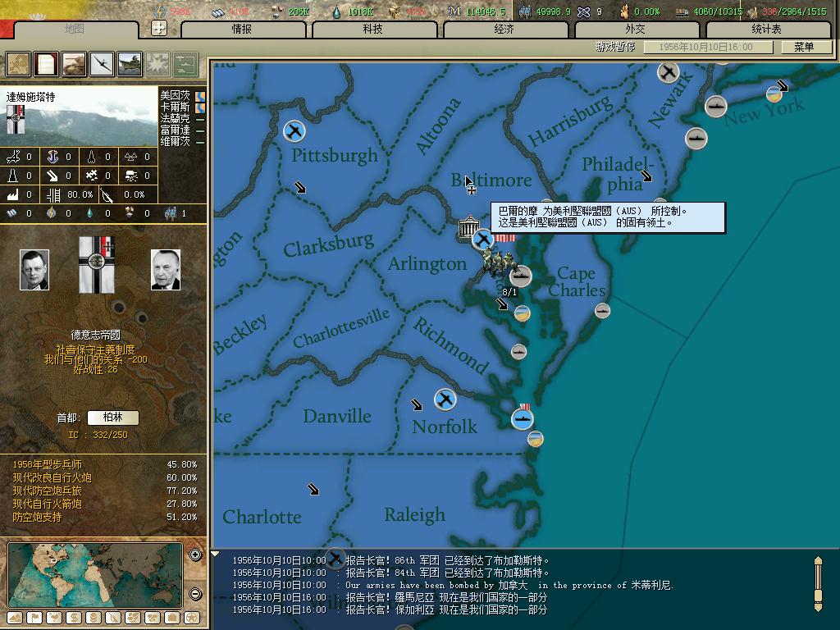Open the paper document history icon

pos(46,64)
